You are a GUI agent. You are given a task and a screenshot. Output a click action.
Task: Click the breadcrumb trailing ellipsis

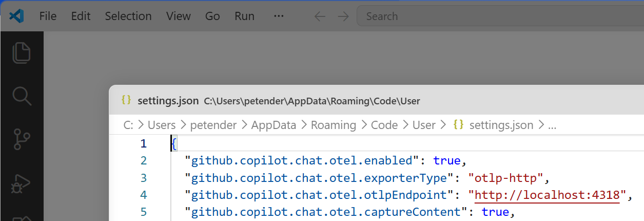coord(553,125)
